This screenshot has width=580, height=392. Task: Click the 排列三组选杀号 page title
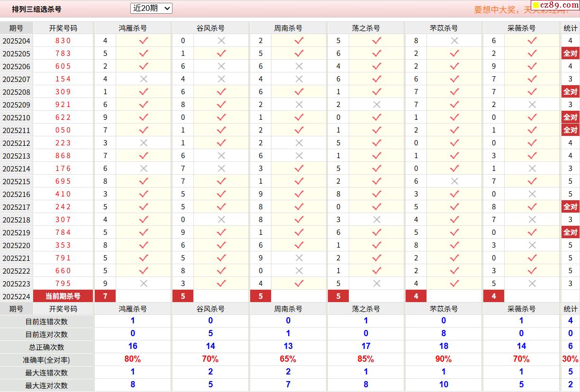pyautogui.click(x=36, y=9)
